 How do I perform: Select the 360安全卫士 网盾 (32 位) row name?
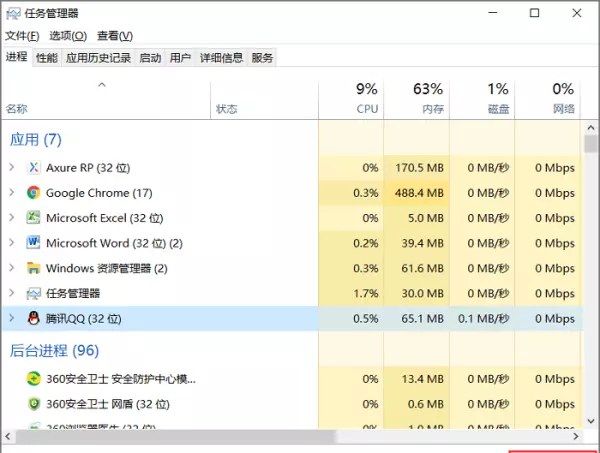click(108, 404)
